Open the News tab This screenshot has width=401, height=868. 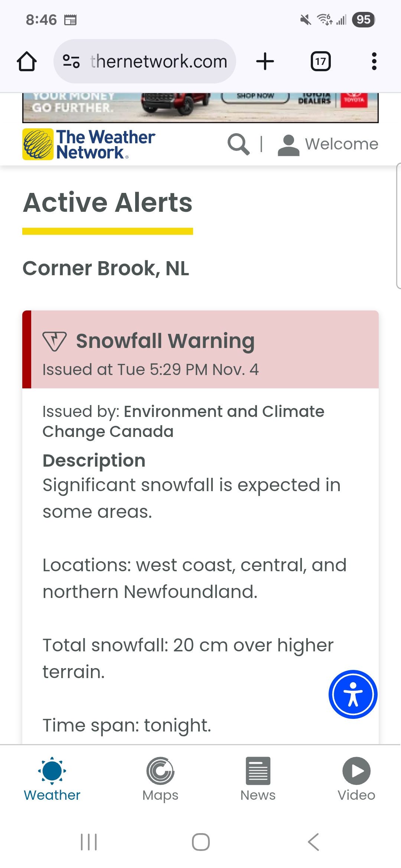click(258, 779)
